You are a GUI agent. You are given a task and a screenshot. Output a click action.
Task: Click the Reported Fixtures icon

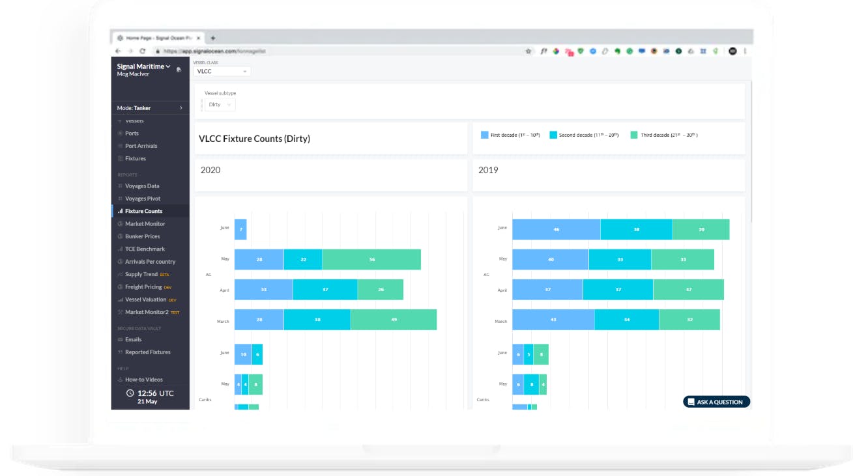point(120,352)
